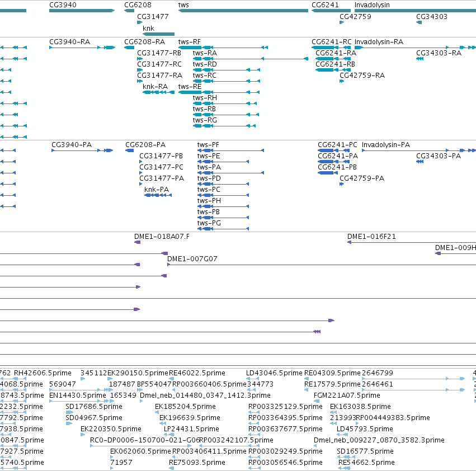
Task: Select protein tws-PE
Action: [209, 156]
